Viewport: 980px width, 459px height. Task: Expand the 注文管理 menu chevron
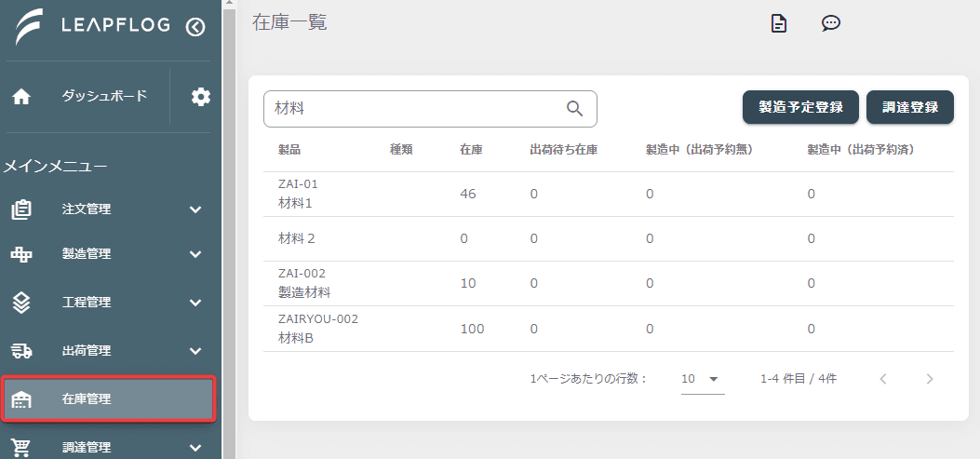(x=195, y=209)
